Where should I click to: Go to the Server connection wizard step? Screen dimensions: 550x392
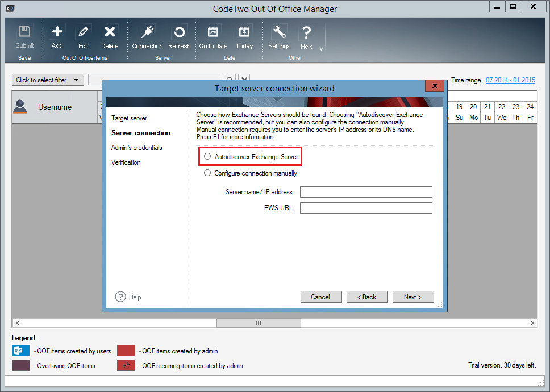click(141, 133)
